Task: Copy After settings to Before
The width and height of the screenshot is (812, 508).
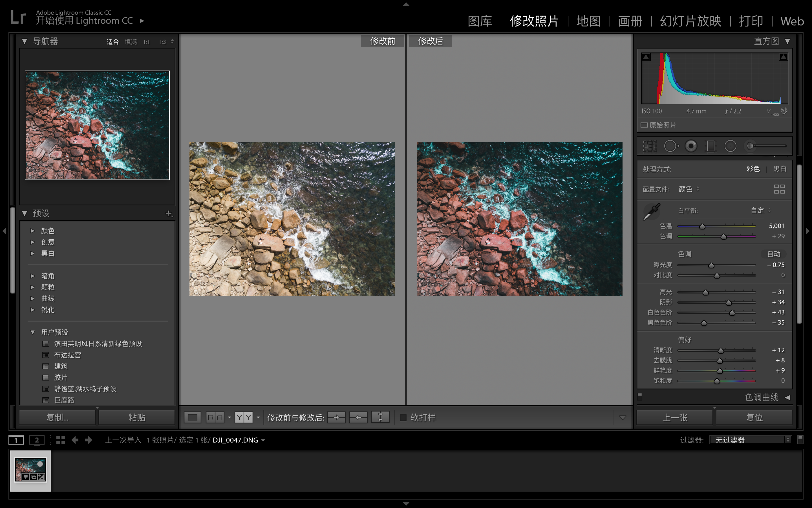Action: point(358,418)
